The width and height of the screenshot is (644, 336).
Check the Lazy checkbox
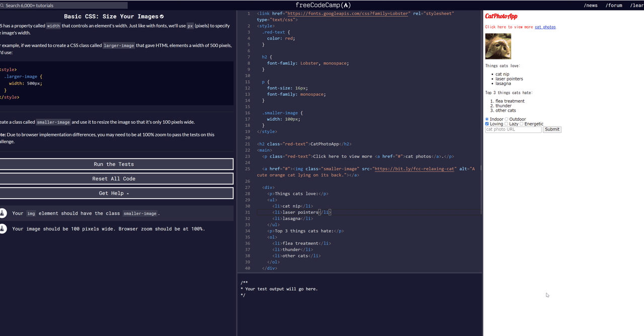point(507,124)
